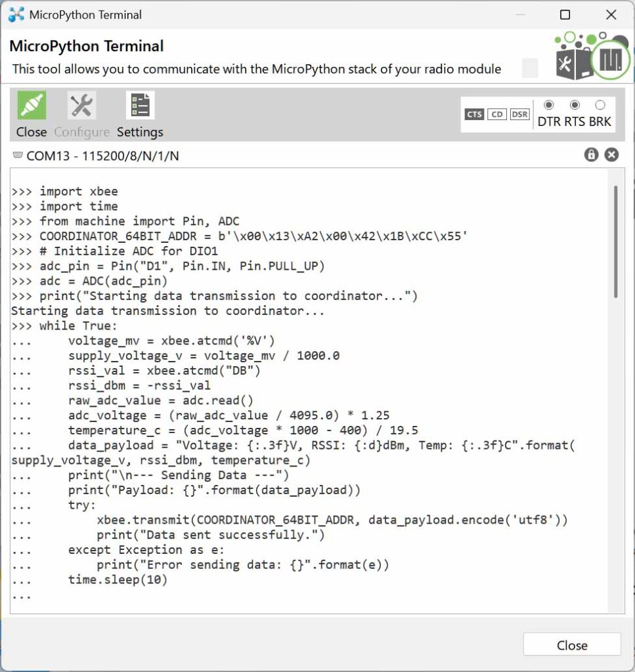Click the 'rssi_val = xbee.atcmd("DB")' line
This screenshot has height=672, width=635.
click(136, 370)
